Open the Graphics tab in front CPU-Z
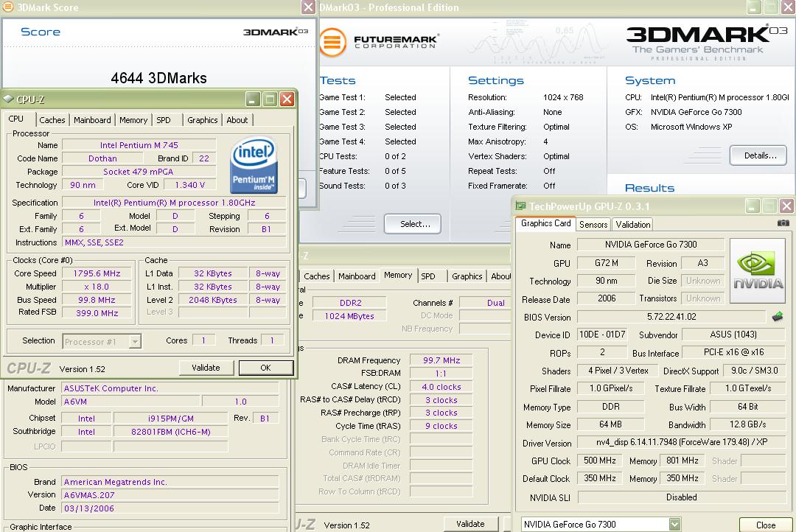Viewport: 796px width, 532px height. pos(203,120)
